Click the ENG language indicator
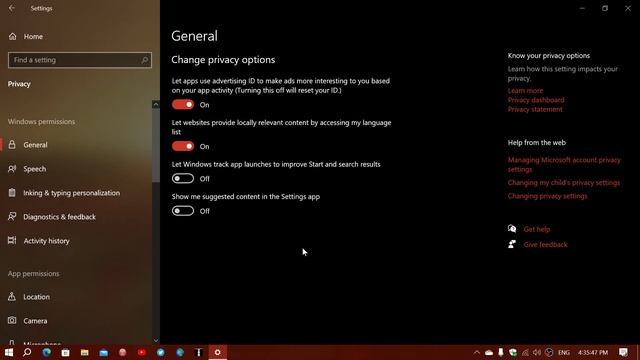The image size is (640, 360). 564,352
